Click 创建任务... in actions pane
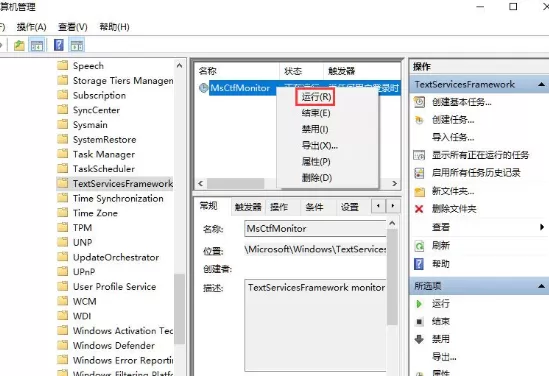Viewport: 549px width, 376px height. [453, 120]
